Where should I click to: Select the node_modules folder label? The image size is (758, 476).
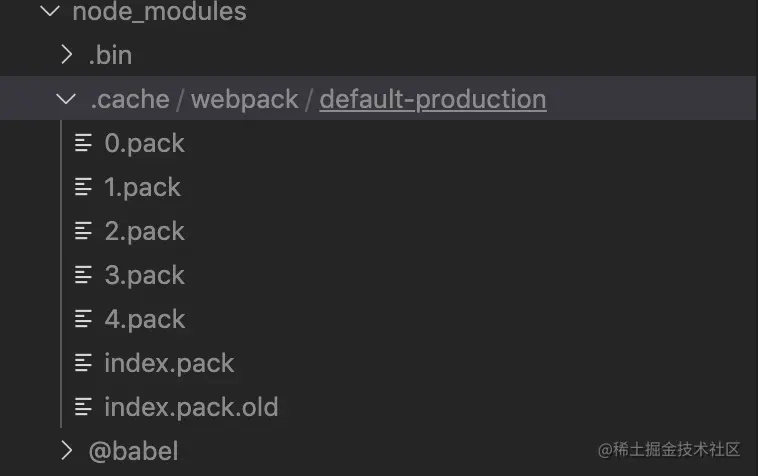point(160,12)
